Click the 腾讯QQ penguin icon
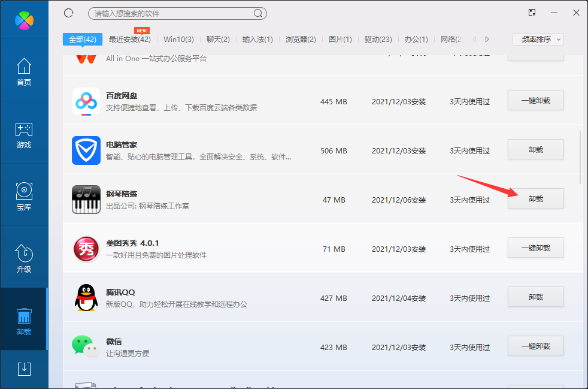Image resolution: width=588 pixels, height=389 pixels. (86, 298)
